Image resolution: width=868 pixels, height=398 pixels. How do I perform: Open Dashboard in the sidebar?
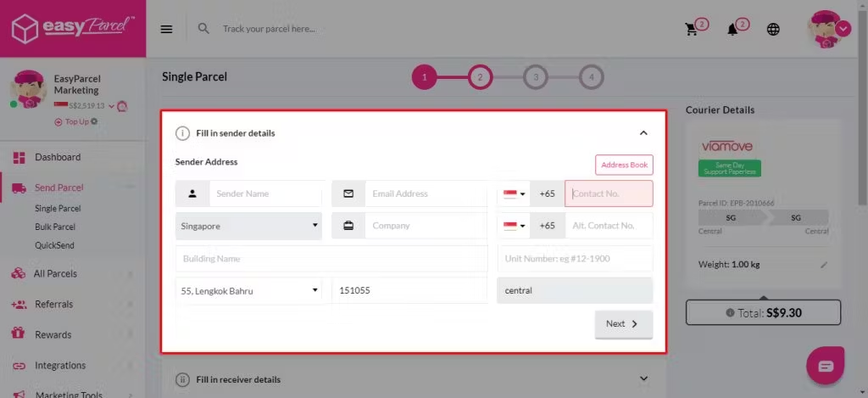pyautogui.click(x=58, y=157)
